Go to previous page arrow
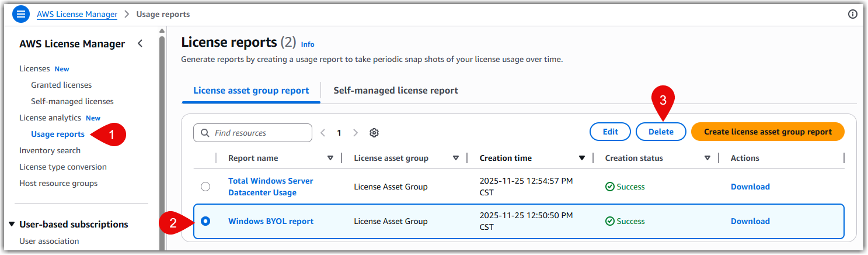 (323, 133)
